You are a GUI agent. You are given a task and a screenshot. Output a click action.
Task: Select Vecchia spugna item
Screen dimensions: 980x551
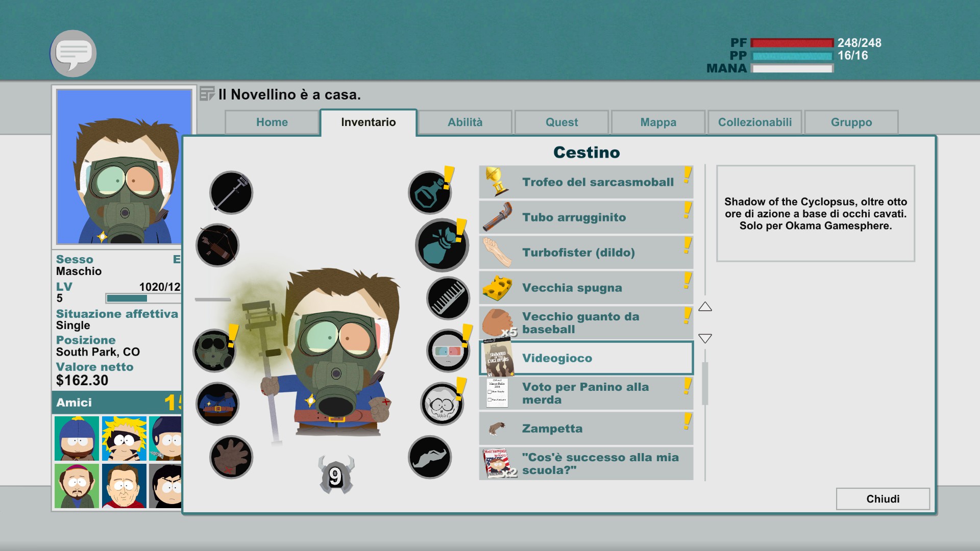586,288
